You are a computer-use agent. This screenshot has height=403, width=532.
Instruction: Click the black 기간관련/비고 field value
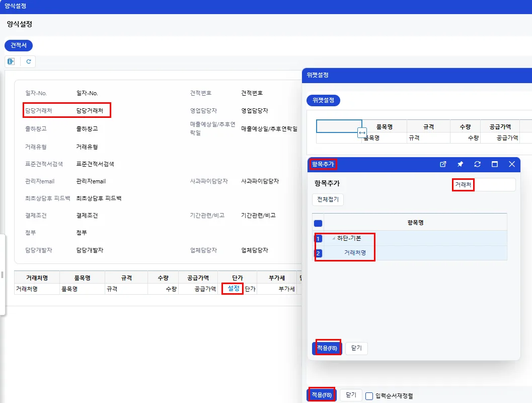259,216
